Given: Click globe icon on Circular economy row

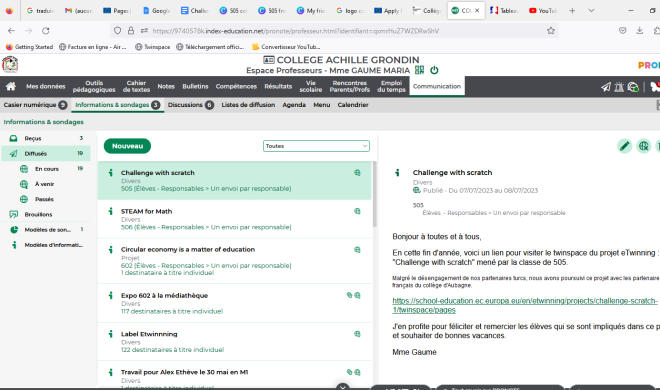Looking at the screenshot, I should (x=357, y=249).
